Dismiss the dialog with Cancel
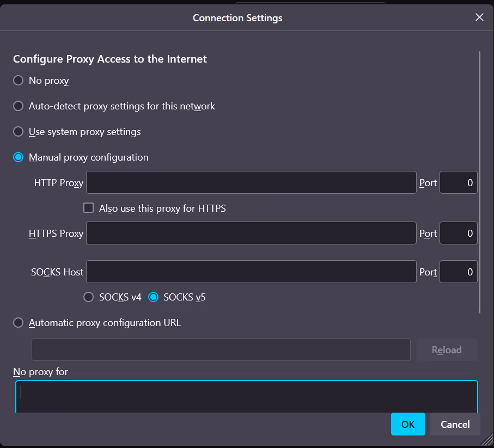Image resolution: width=494 pixels, height=448 pixels. [x=455, y=425]
